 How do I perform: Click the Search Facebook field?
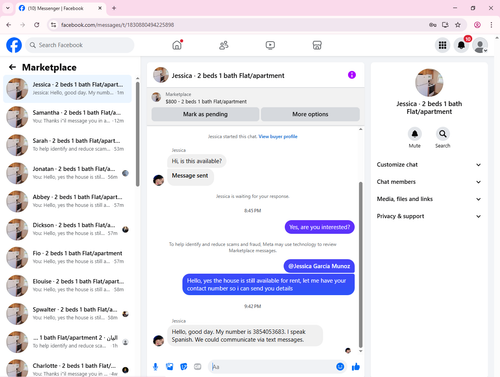tap(80, 45)
